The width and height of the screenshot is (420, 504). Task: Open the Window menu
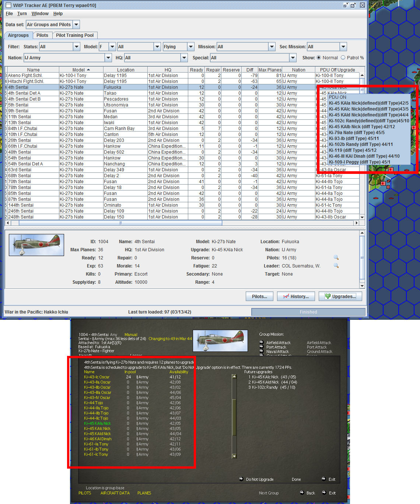point(40,14)
